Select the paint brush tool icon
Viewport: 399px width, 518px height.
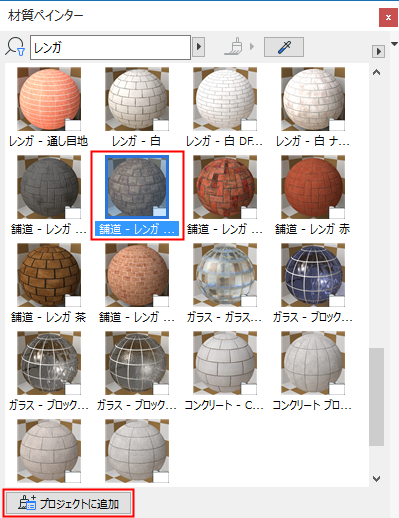tap(234, 46)
